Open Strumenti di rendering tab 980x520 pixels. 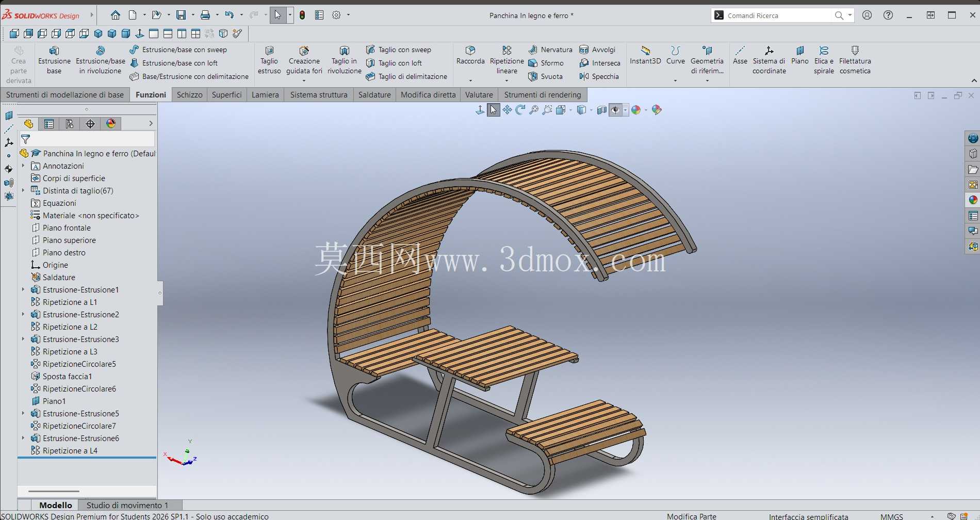[543, 94]
